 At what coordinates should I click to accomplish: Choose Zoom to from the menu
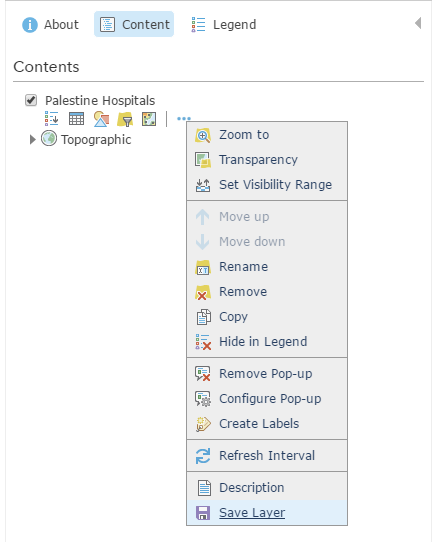pyautogui.click(x=267, y=135)
